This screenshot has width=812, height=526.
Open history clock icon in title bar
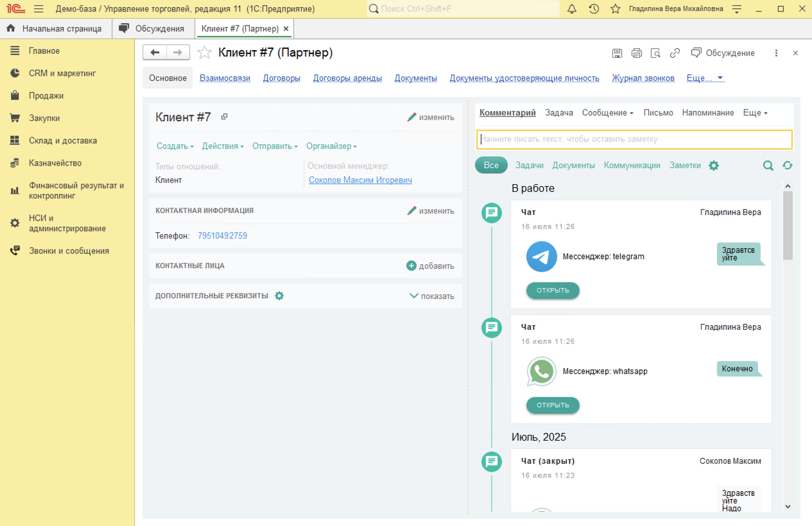(x=594, y=9)
